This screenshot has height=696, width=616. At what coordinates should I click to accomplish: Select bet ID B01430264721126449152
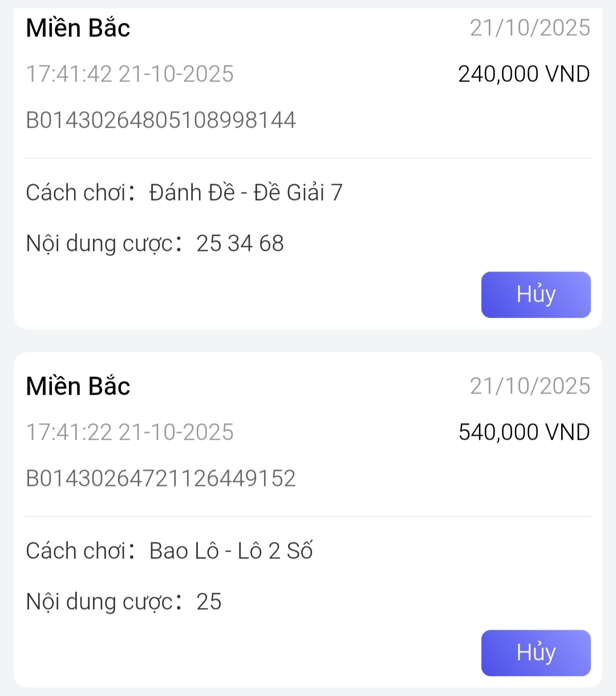(161, 479)
